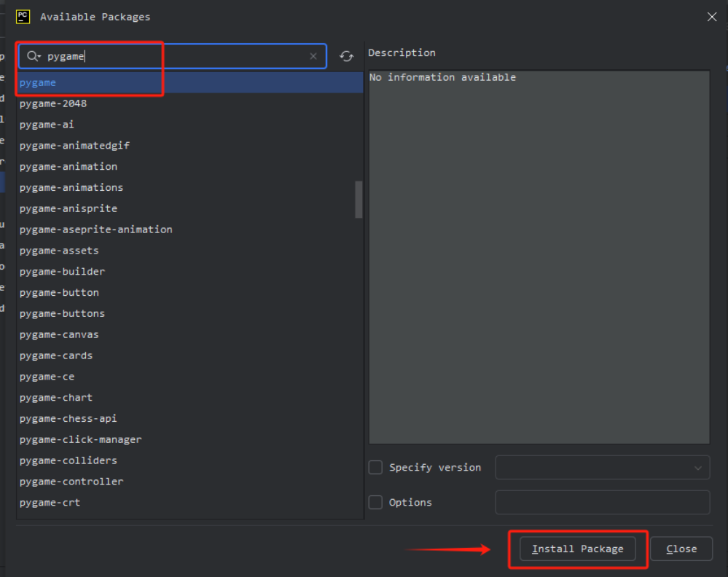The width and height of the screenshot is (728, 577).
Task: Select pygame-ce package
Action: (x=190, y=377)
